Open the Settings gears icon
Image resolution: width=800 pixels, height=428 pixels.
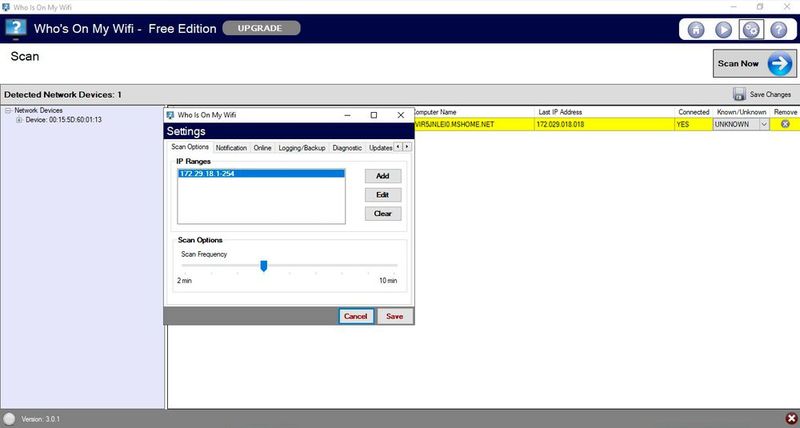pos(751,30)
